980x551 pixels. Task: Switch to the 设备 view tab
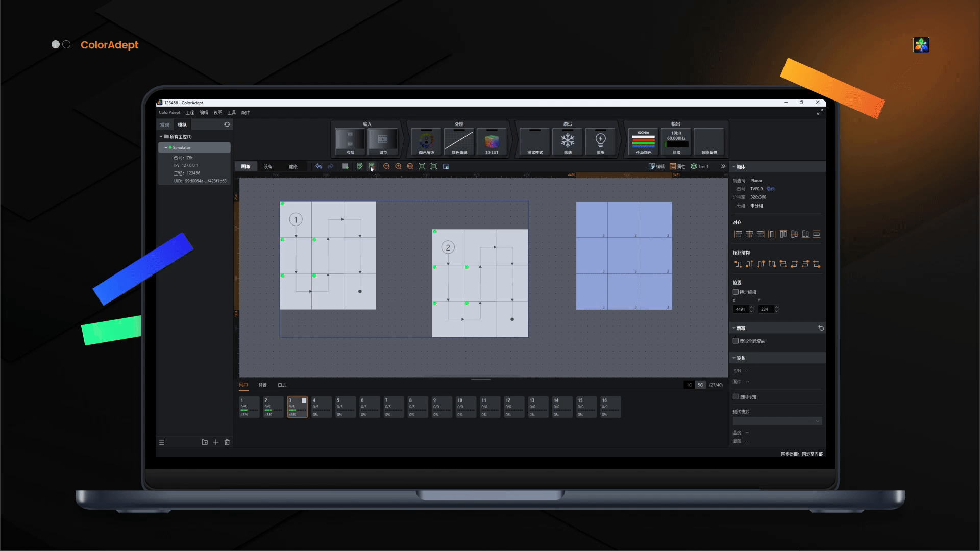tap(268, 166)
